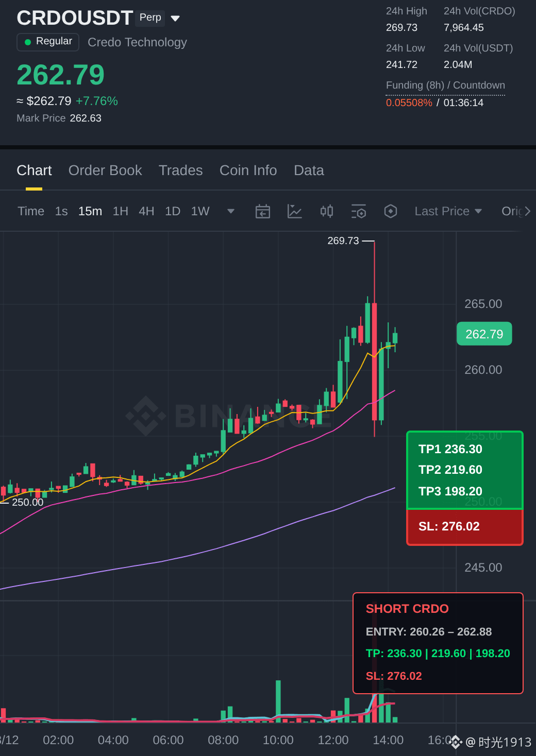Open the Data tab
The height and width of the screenshot is (756, 536).
pyautogui.click(x=309, y=170)
